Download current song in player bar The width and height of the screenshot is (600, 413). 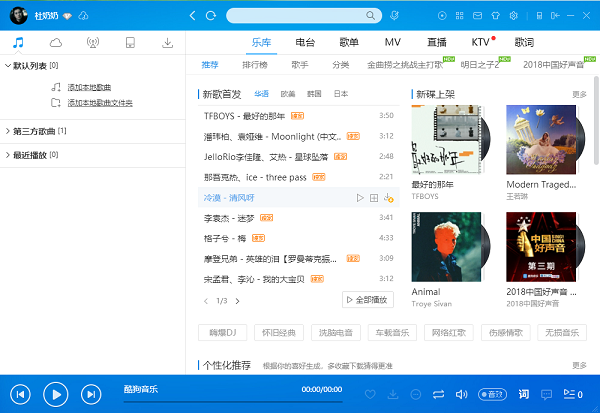393,394
